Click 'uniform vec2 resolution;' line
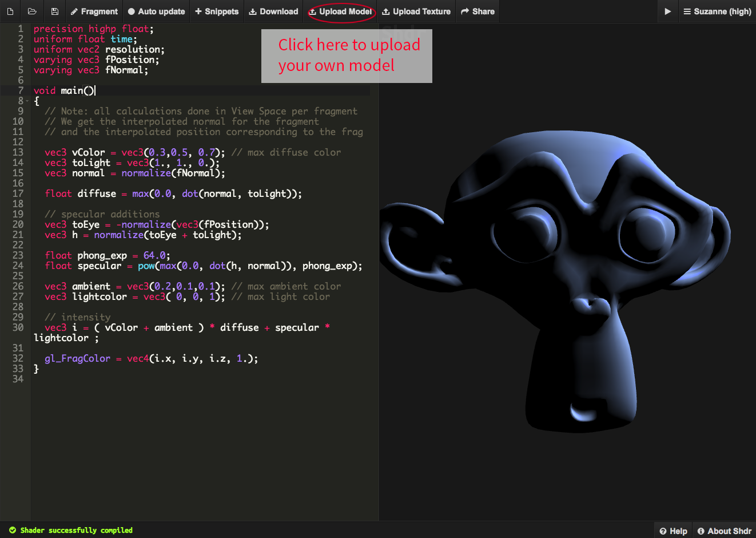The width and height of the screenshot is (756, 538). tap(99, 49)
